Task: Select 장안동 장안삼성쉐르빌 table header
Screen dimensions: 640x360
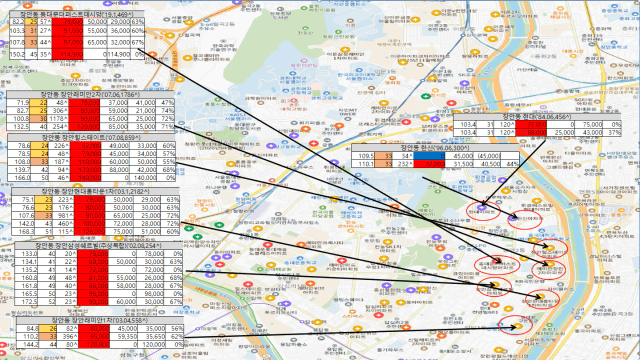Action: (98, 246)
